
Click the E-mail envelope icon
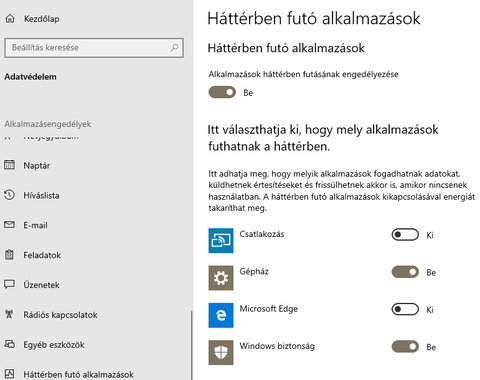click(x=9, y=225)
